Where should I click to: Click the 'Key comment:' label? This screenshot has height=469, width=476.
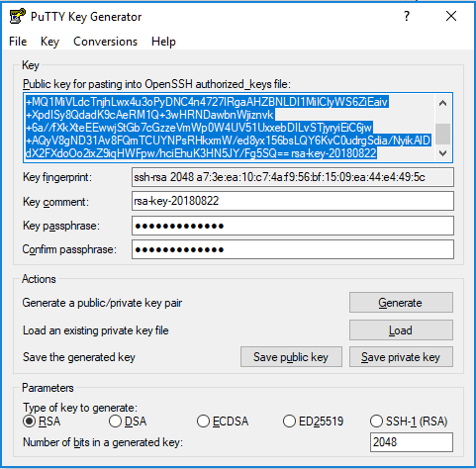coord(55,202)
